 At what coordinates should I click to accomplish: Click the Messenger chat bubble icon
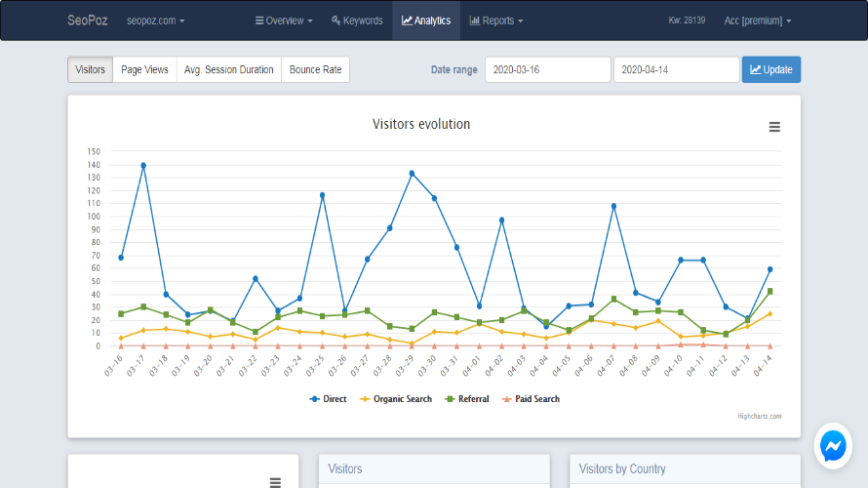(833, 446)
